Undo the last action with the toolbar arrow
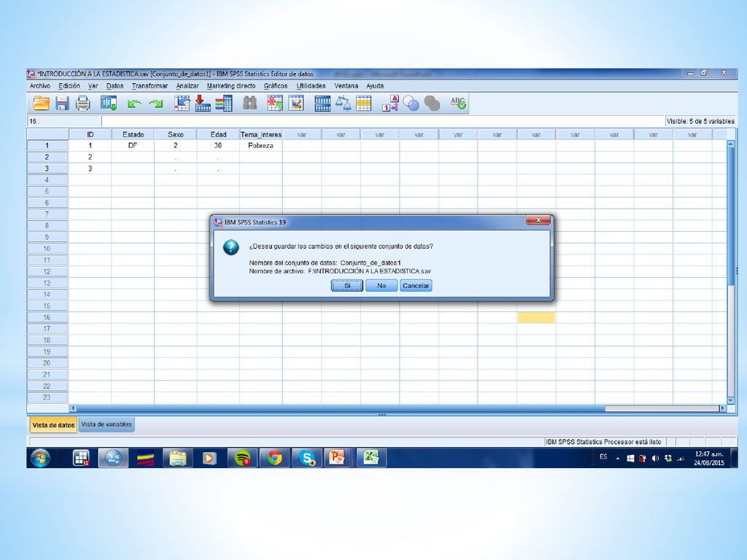Screen dimensions: 747x560 [x=134, y=104]
